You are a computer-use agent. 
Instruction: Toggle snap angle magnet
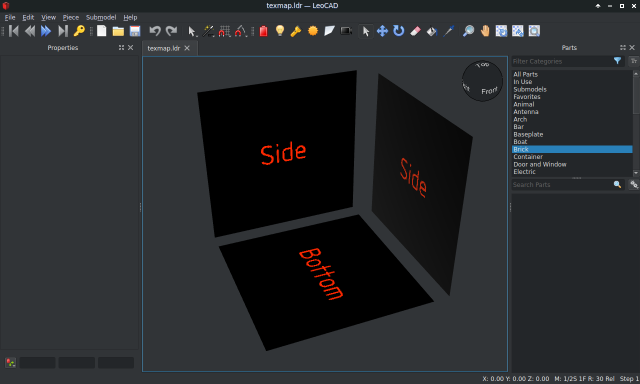pyautogui.click(x=241, y=31)
